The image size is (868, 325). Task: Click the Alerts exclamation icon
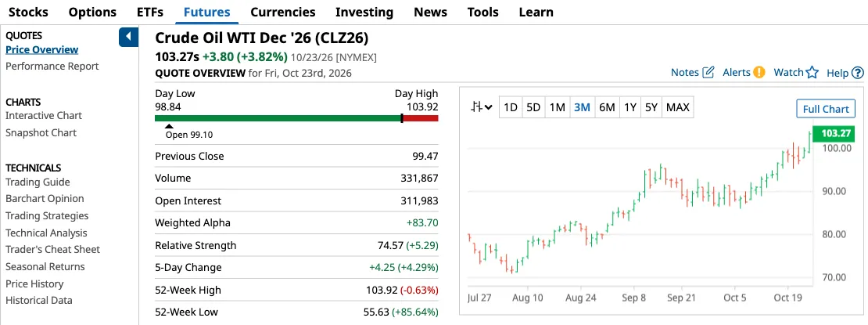tap(759, 72)
